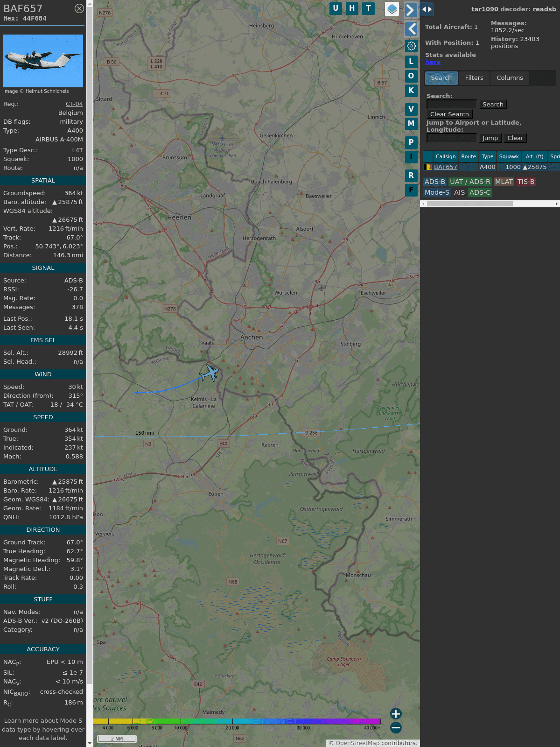560x747 pixels.
Task: Zoom in with the plus button
Action: click(396, 713)
